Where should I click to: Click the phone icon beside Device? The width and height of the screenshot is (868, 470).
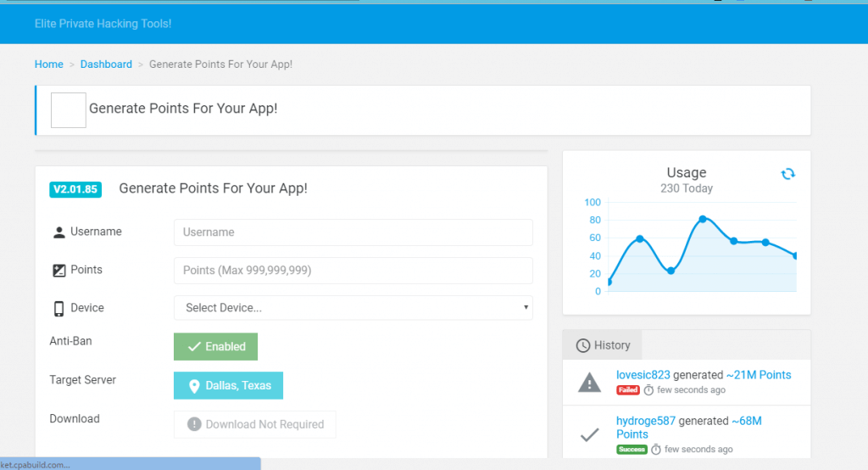click(58, 309)
